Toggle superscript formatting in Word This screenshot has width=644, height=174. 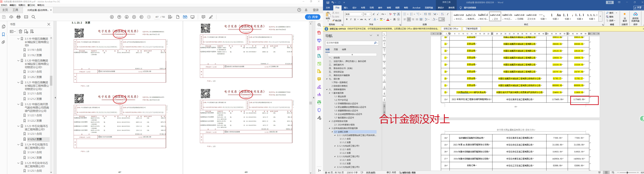coord(370,19)
